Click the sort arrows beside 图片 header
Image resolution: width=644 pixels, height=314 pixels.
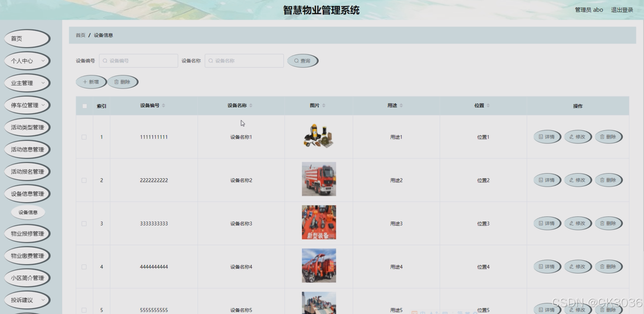coord(324,106)
